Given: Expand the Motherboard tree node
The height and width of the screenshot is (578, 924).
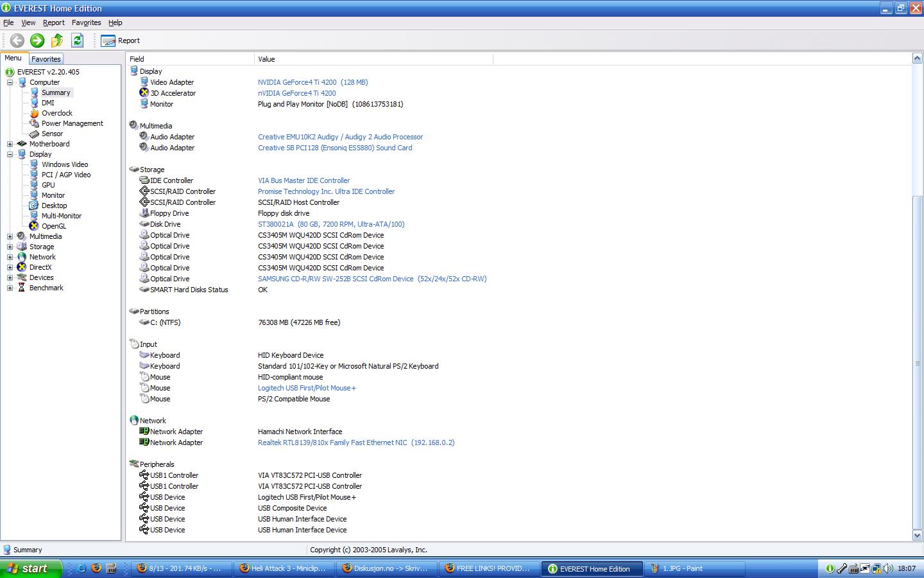Looking at the screenshot, I should pyautogui.click(x=10, y=144).
